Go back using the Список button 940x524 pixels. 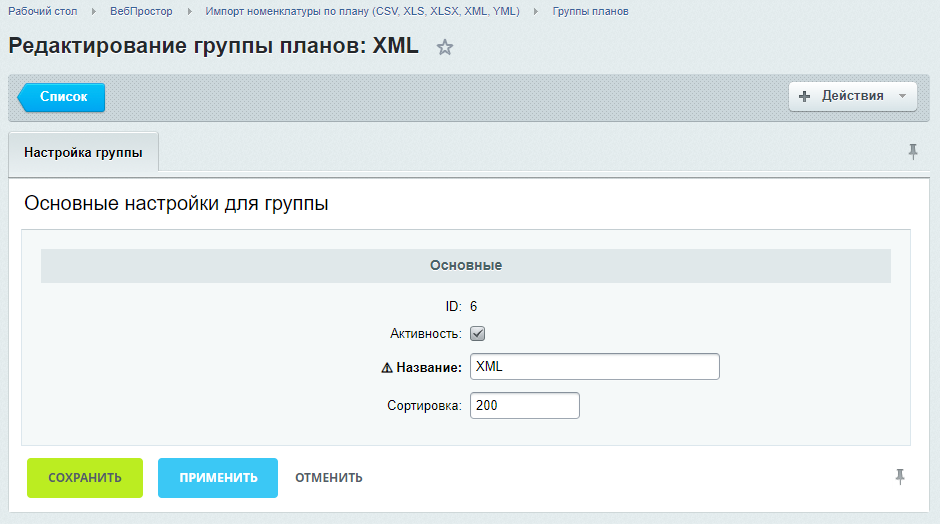pos(61,97)
